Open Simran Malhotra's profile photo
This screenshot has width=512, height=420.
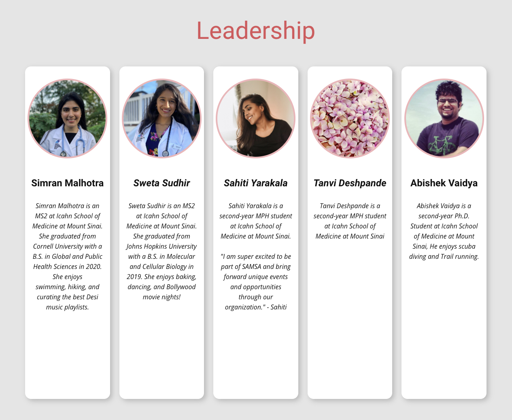[x=68, y=118]
